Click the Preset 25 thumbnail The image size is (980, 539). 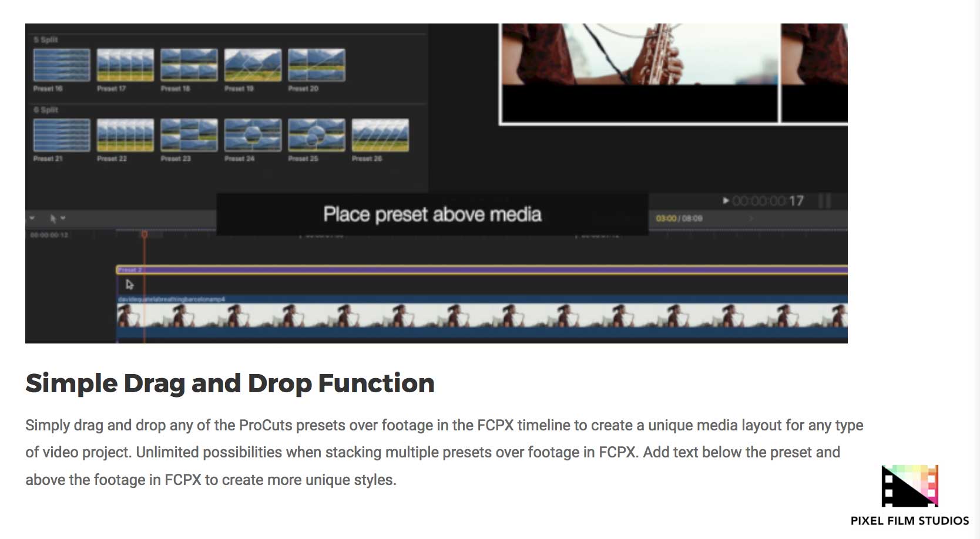[316, 135]
